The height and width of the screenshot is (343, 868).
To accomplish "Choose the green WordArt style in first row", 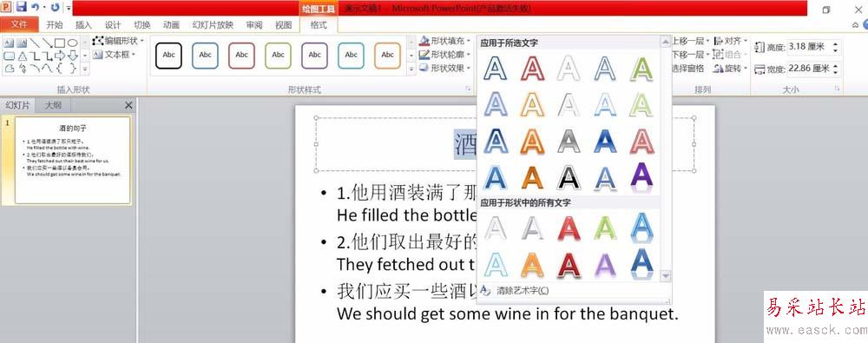I will click(641, 69).
